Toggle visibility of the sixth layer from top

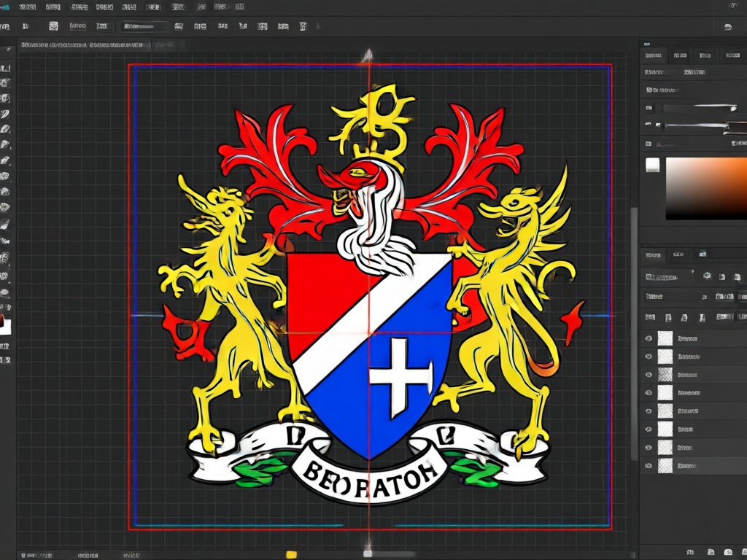coord(649,429)
